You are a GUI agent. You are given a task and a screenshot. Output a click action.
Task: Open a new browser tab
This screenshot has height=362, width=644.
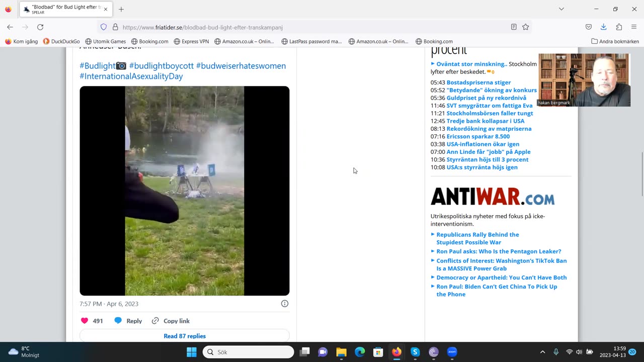click(121, 9)
